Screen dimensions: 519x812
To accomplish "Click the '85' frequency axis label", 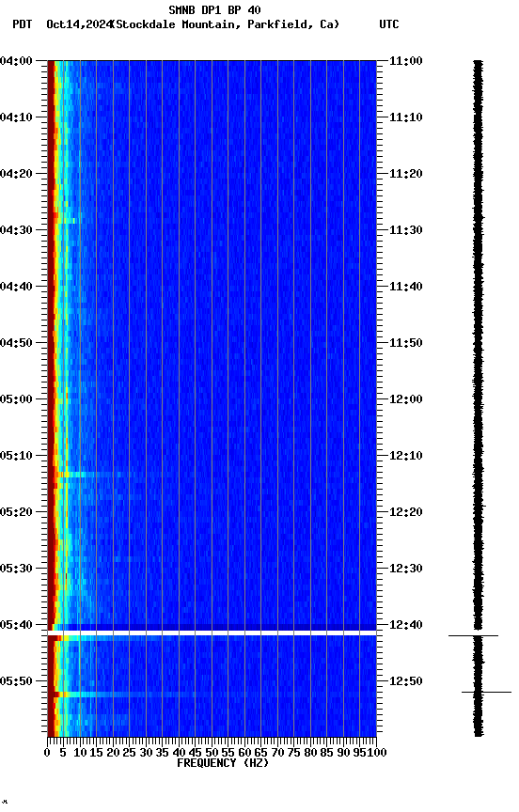I will (x=327, y=753).
